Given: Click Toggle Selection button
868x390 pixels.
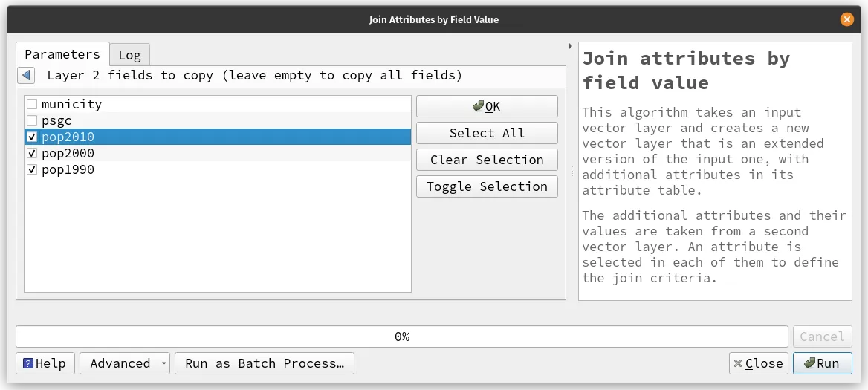Looking at the screenshot, I should (487, 186).
